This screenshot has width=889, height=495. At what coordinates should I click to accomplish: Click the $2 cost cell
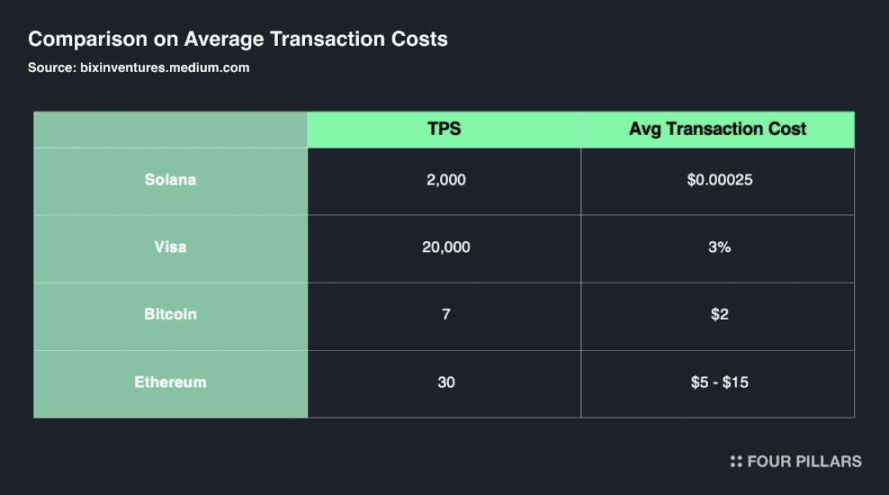pyautogui.click(x=718, y=316)
